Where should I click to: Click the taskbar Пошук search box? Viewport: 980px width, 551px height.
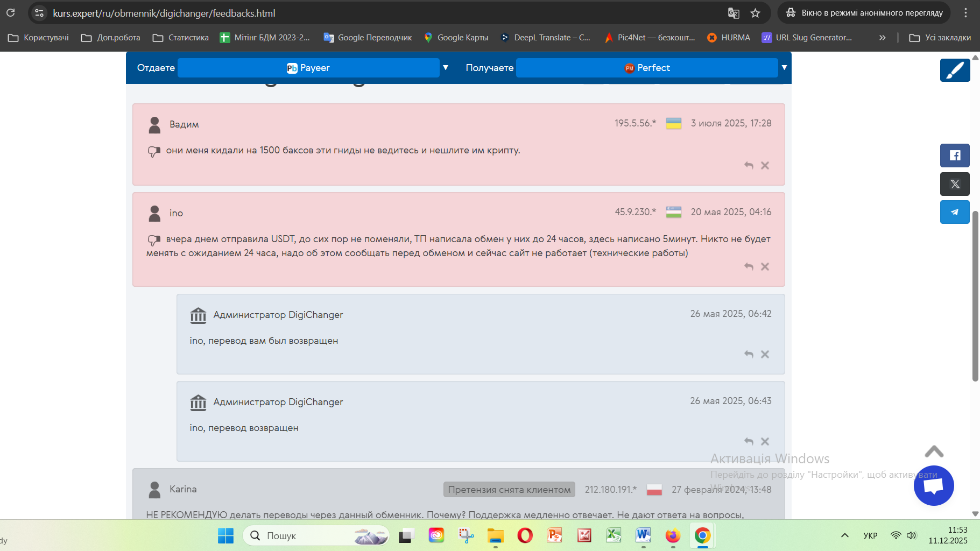[316, 536]
